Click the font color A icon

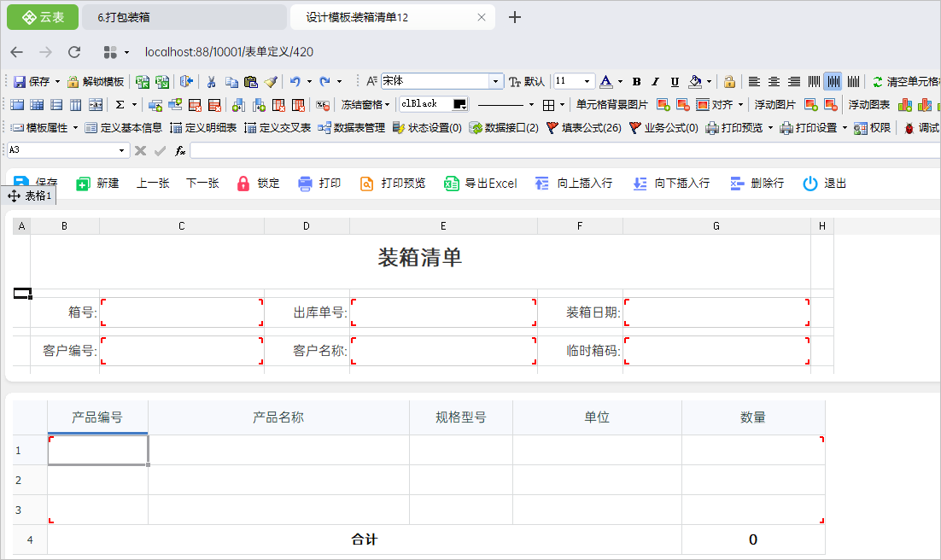pos(606,82)
